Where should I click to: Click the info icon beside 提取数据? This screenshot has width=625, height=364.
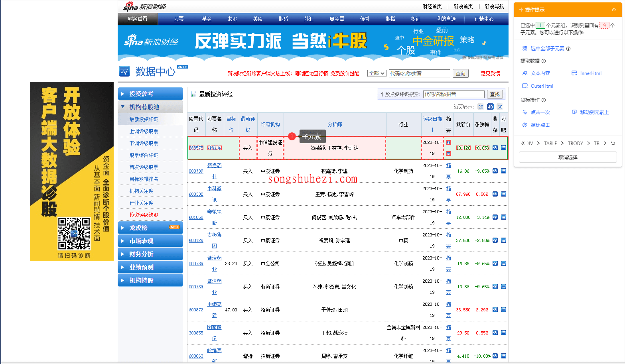pos(544,61)
